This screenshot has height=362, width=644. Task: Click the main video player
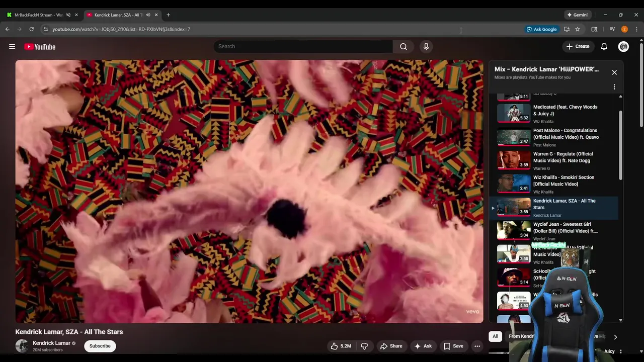(x=249, y=191)
